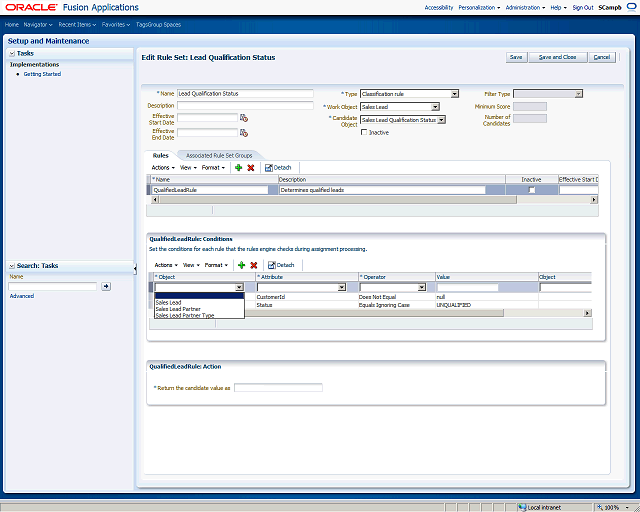Open the Type dropdown
640x512 pixels.
tap(454, 94)
